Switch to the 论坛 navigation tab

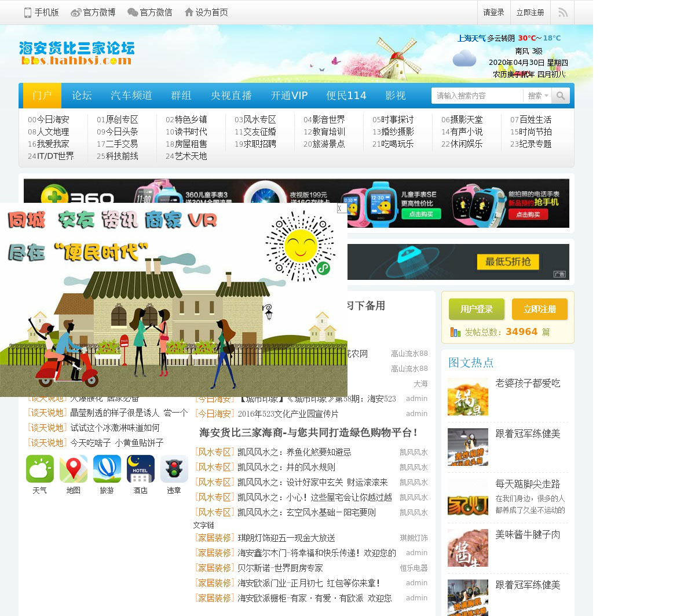[x=82, y=96]
